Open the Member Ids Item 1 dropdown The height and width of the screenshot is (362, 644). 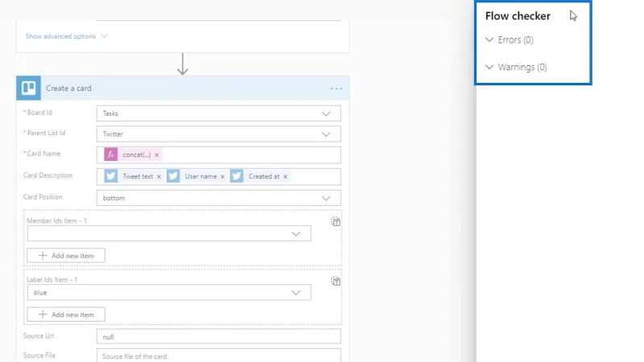169,233
